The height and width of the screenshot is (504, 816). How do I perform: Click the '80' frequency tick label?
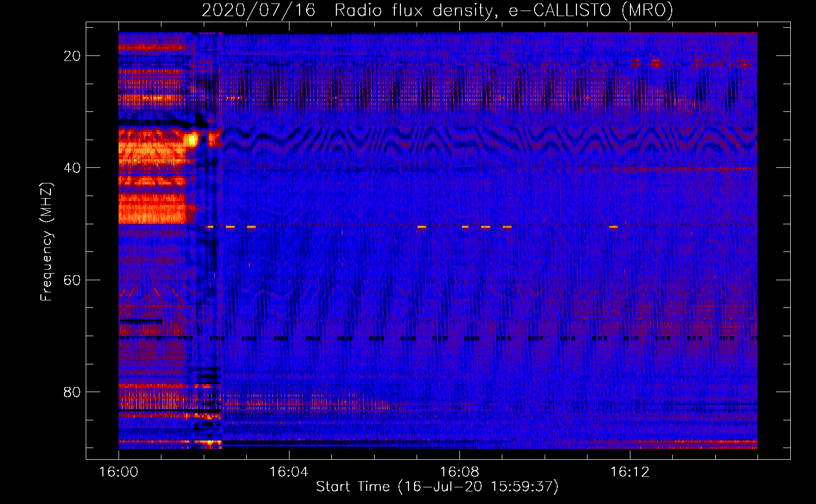tap(72, 392)
